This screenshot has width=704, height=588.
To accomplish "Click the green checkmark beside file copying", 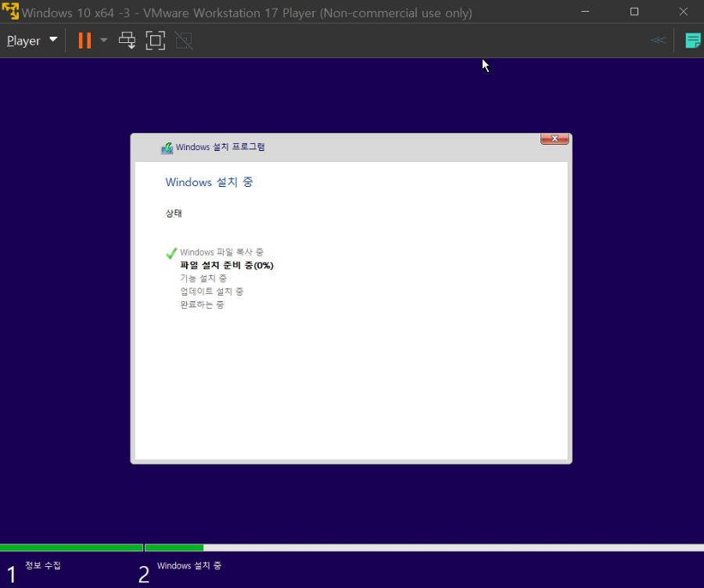I will coord(171,253).
